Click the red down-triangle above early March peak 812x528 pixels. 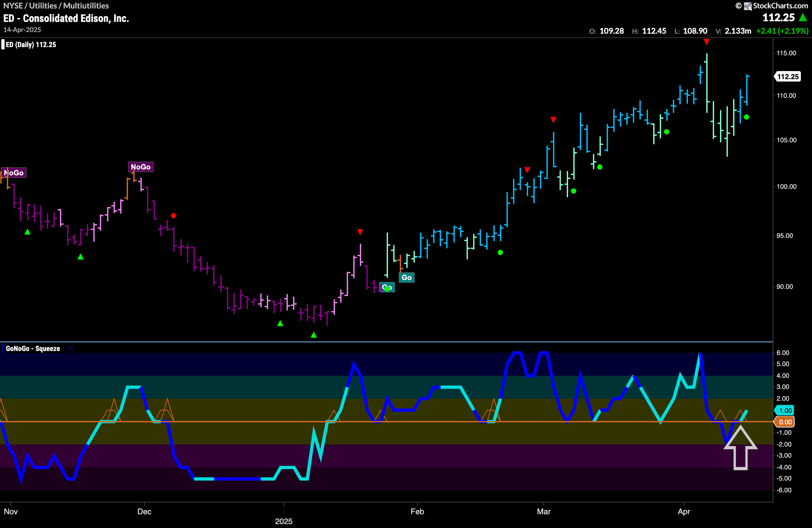pyautogui.click(x=553, y=120)
